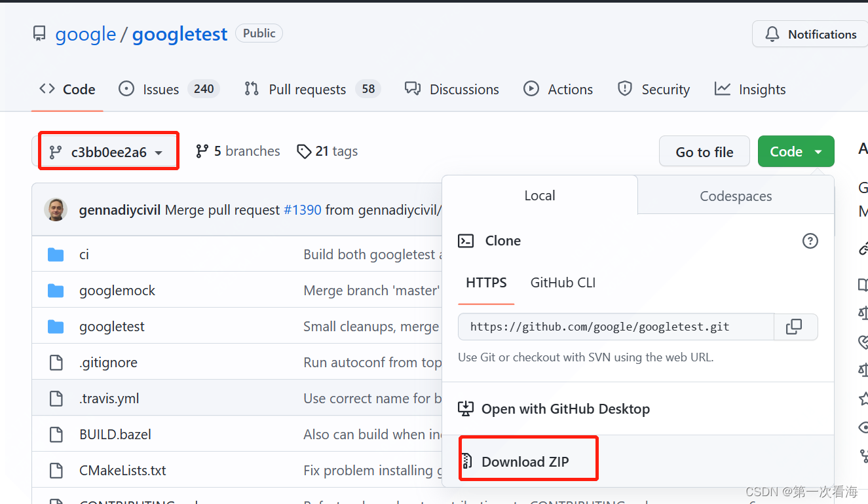Open the c3bb0ee2a6 branch selector dropdown
Screen dimensions: 868x504
(108, 151)
